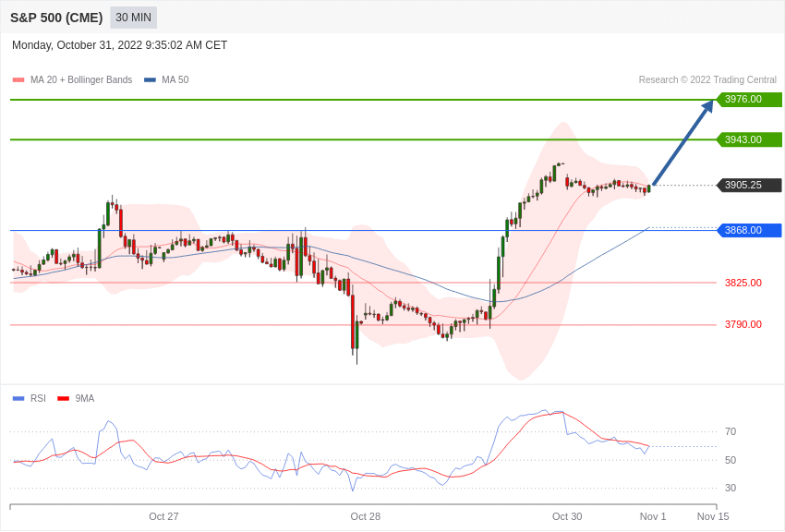Click the Oct 27 date axis label
The image size is (785, 532).
pyautogui.click(x=163, y=516)
